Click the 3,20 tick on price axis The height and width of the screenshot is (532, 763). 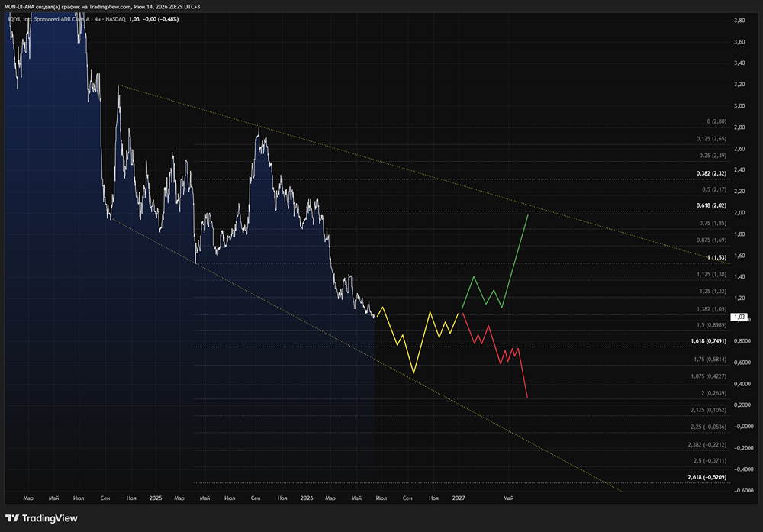739,84
